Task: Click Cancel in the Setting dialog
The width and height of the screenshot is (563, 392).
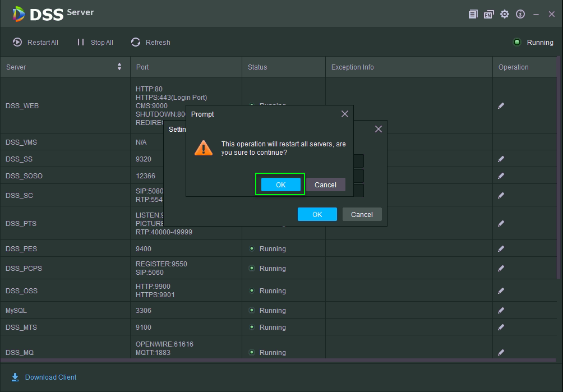Action: tap(362, 214)
